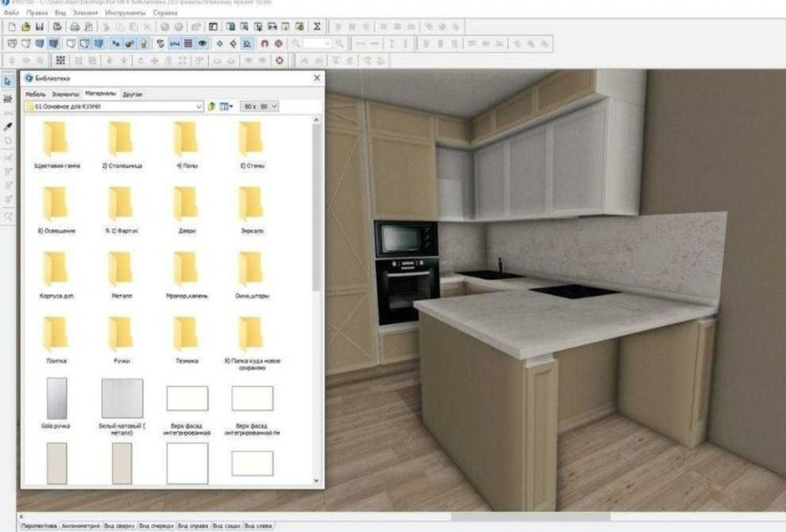This screenshot has width=786, height=532.
Task: Switch to the Вид спереди view tab
Action: point(156,526)
